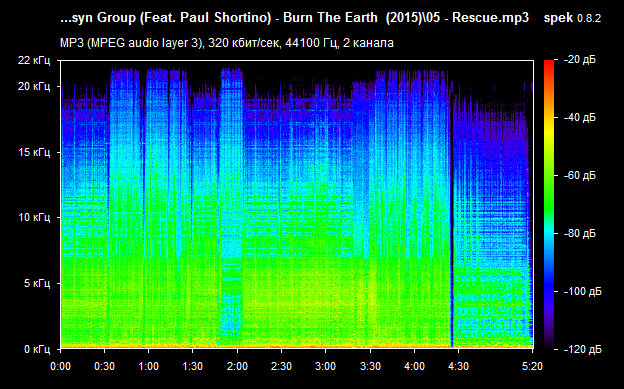Screen dimensions: 624x389
Task: Click the 3:30 time axis marker
Action: 370,366
